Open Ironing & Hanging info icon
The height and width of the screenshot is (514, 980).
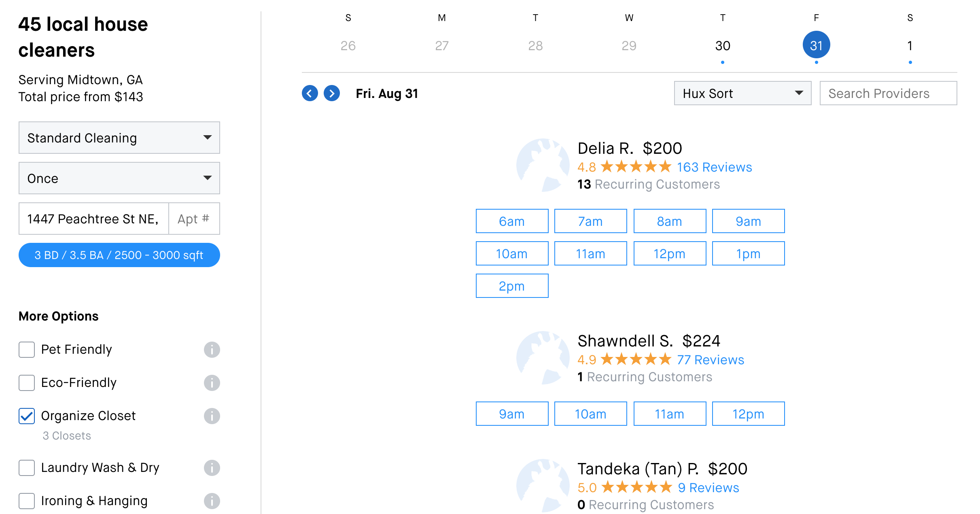212,501
